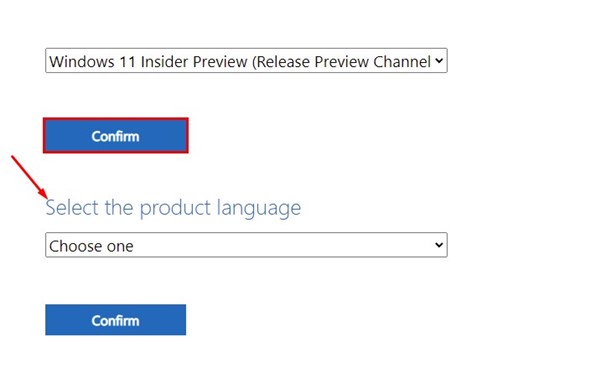
Task: Click the chevron arrow on the edition dropdown
Action: pyautogui.click(x=439, y=60)
